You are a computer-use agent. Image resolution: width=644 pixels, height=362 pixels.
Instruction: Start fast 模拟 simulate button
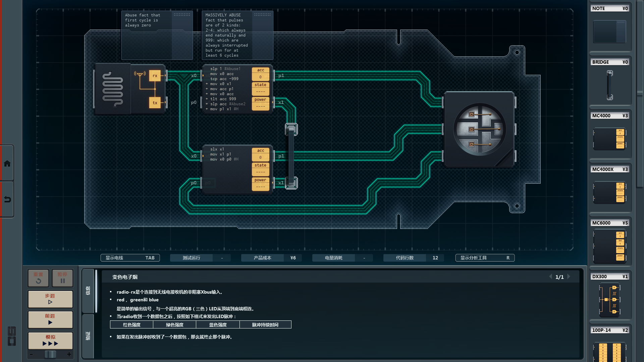[x=50, y=340]
